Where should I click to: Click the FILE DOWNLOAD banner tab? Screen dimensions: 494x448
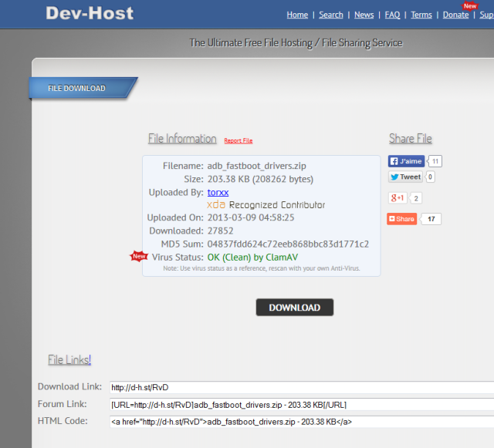83,88
